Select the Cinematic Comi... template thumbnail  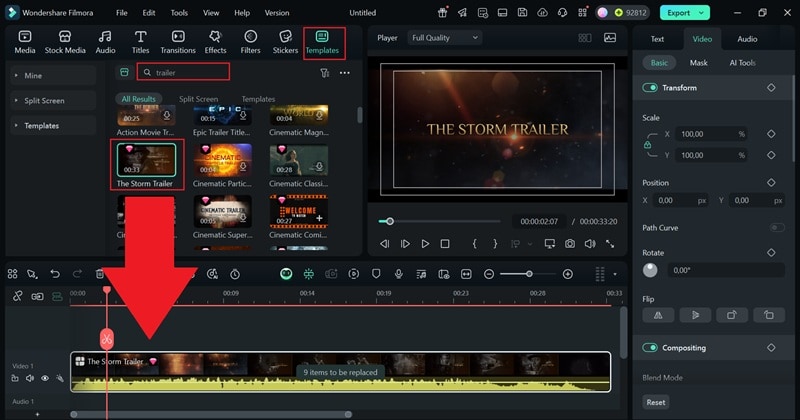pyautogui.click(x=298, y=211)
